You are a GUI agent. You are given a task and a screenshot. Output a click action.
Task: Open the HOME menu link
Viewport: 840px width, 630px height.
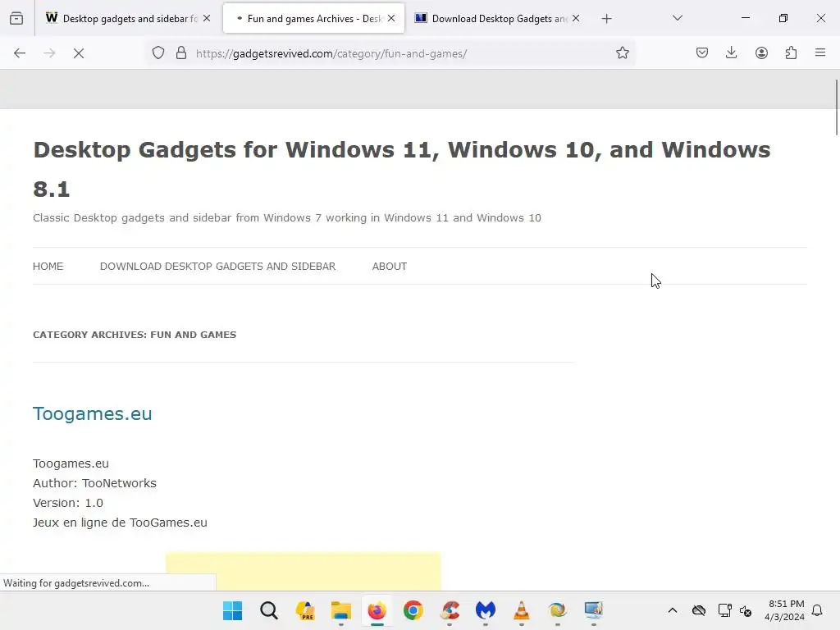tap(48, 267)
